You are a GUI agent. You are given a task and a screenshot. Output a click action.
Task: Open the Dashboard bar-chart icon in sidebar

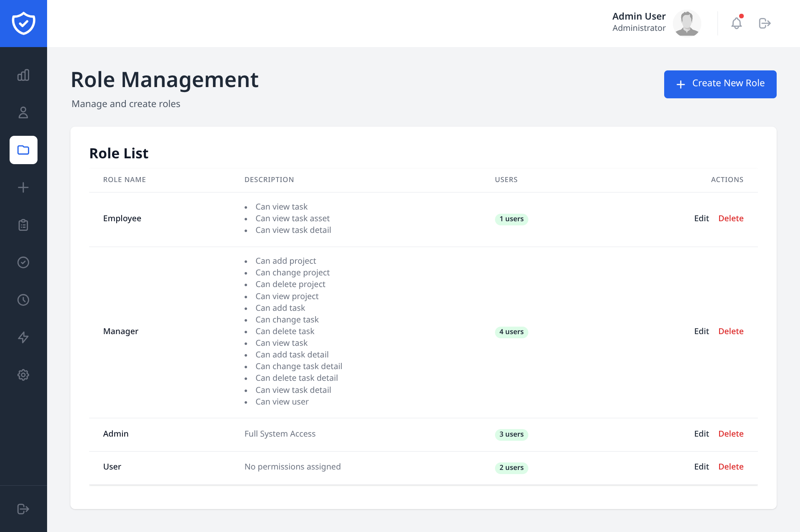(x=23, y=75)
